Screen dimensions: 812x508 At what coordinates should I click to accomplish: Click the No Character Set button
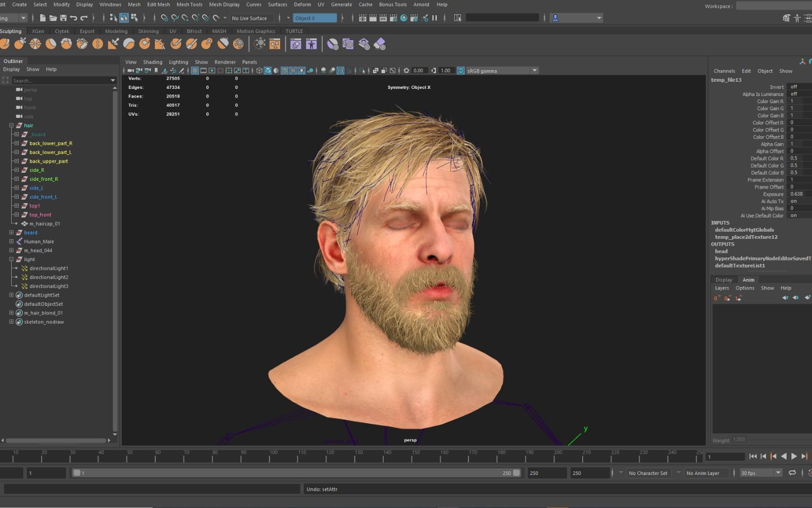[x=648, y=473]
